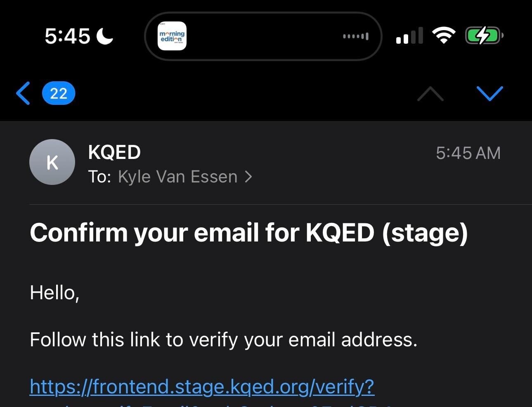Image resolution: width=532 pixels, height=407 pixels.
Task: Tap the charging battery icon
Action: pos(484,36)
